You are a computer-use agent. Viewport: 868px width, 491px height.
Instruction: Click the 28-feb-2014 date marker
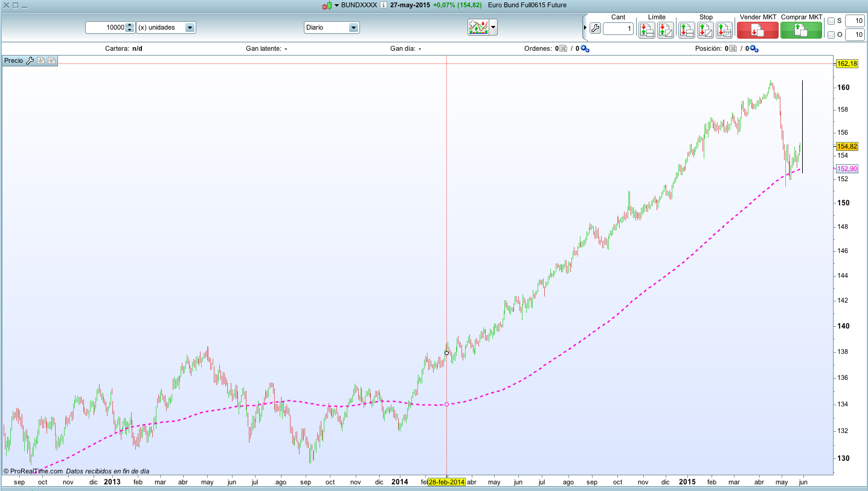click(x=446, y=482)
